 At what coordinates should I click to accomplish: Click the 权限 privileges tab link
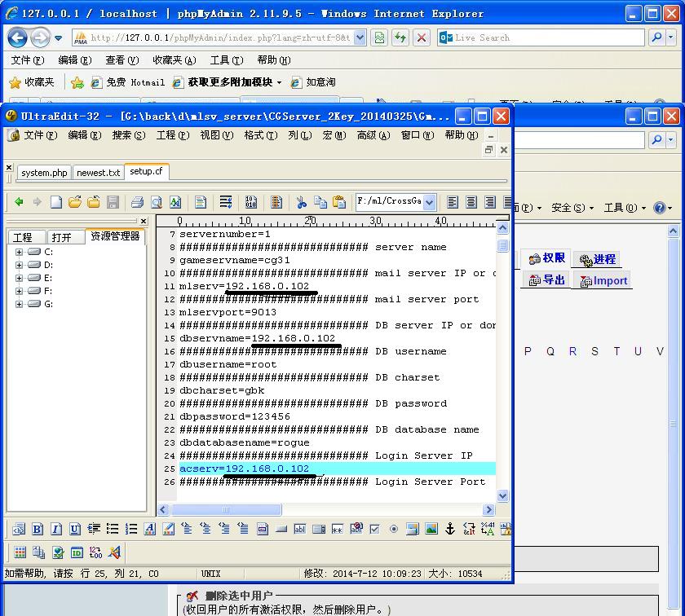(554, 258)
